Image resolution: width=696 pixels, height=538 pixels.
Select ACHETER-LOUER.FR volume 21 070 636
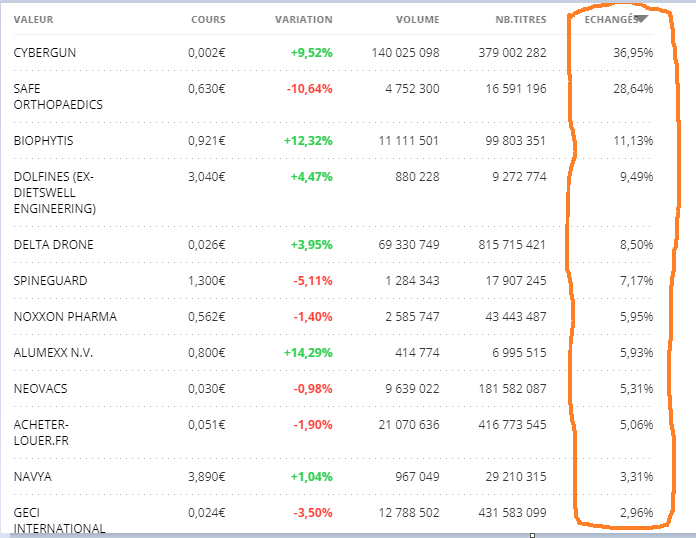coord(409,425)
